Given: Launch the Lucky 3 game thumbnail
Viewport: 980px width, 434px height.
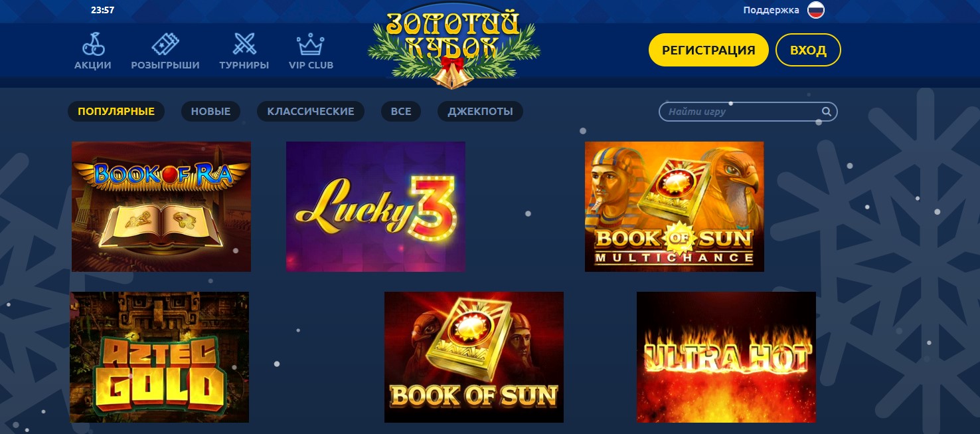Looking at the screenshot, I should (x=376, y=207).
